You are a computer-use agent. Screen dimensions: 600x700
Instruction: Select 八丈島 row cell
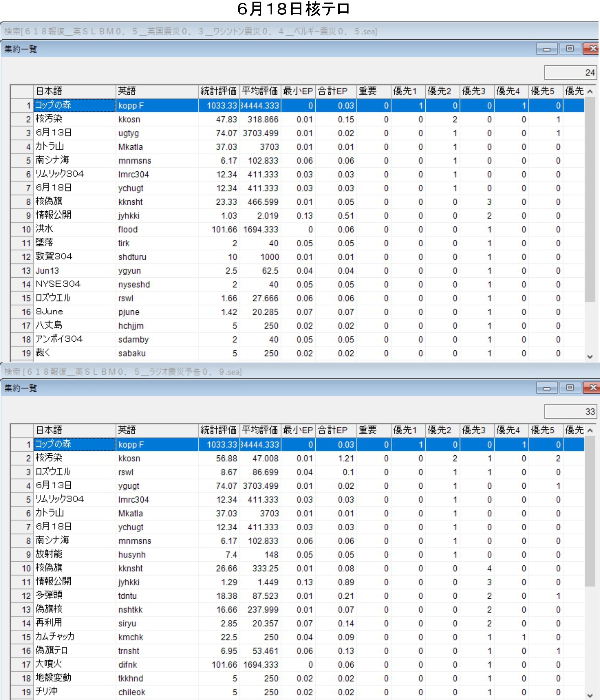tap(75, 326)
